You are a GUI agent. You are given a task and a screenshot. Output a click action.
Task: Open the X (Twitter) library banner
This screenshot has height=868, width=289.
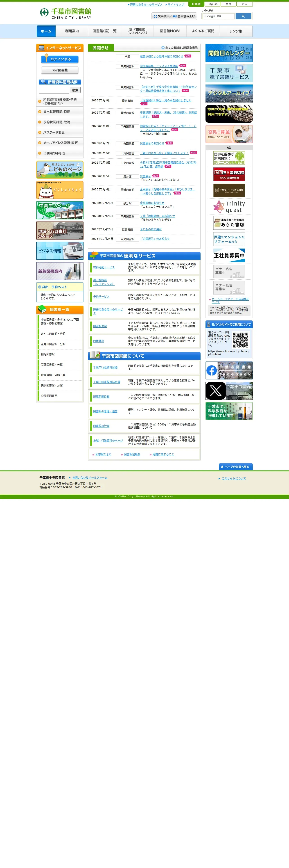[229, 391]
